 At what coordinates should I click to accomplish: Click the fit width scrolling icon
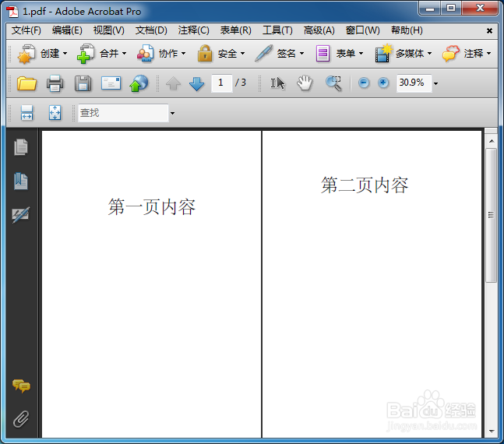pos(26,113)
